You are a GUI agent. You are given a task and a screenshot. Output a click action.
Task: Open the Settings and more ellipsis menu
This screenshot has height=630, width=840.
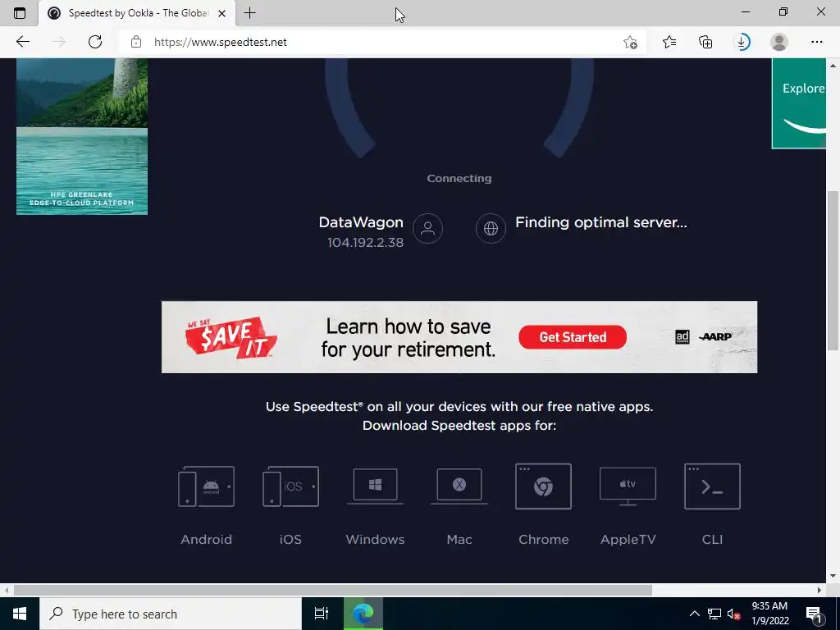[x=816, y=42]
